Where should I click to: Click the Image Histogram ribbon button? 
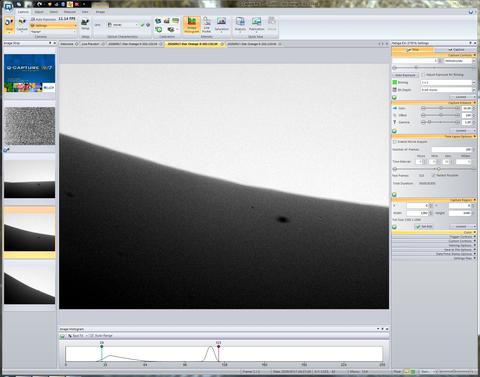(x=192, y=25)
